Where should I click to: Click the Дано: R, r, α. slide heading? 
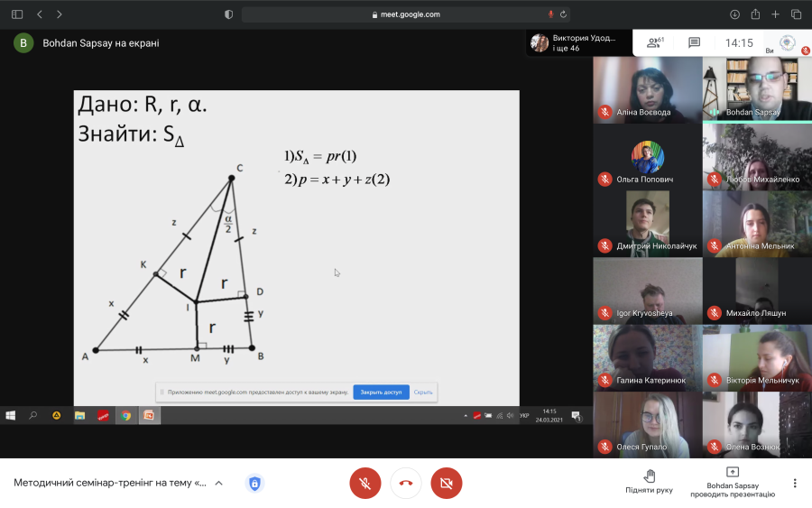point(143,105)
